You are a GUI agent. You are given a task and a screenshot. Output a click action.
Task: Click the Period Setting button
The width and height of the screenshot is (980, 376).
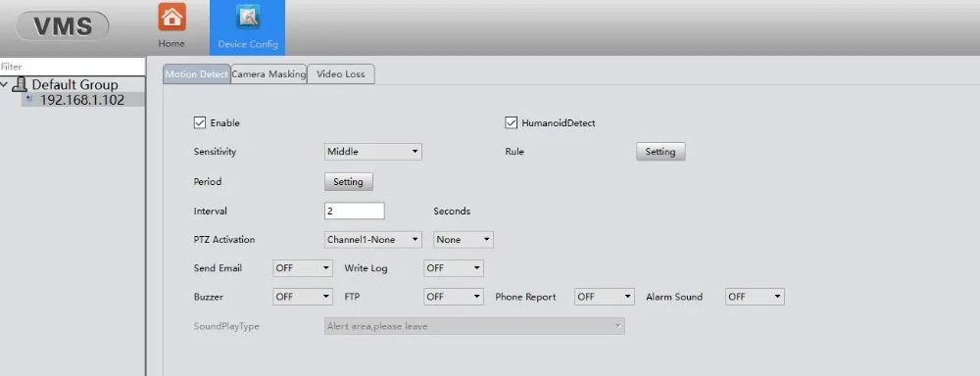pyautogui.click(x=348, y=182)
